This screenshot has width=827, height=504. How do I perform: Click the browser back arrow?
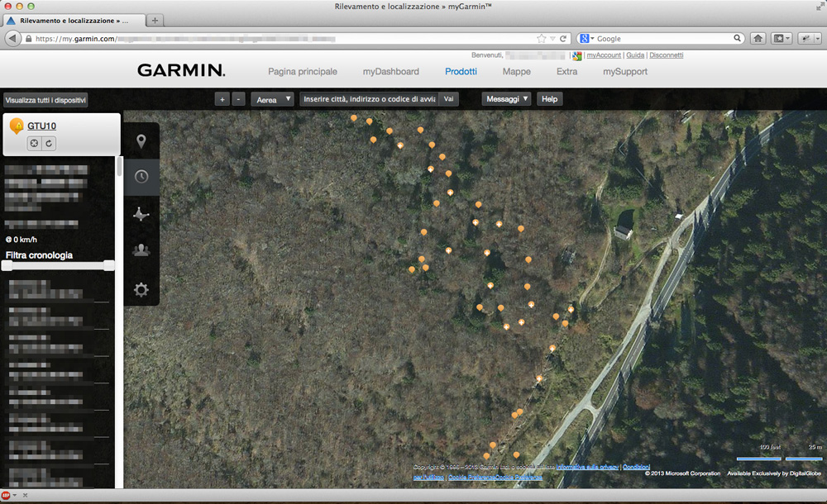point(12,39)
